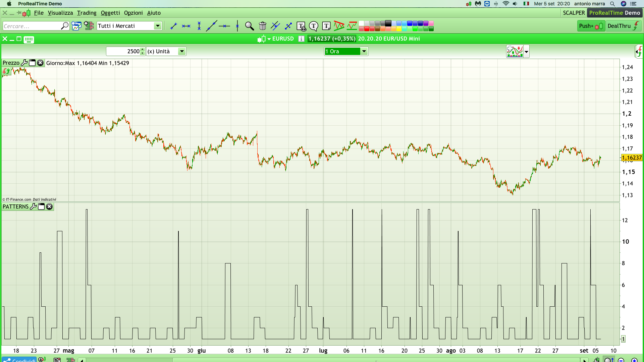The image size is (644, 362).
Task: Open the Unità quantity type dropdown
Action: (x=182, y=51)
